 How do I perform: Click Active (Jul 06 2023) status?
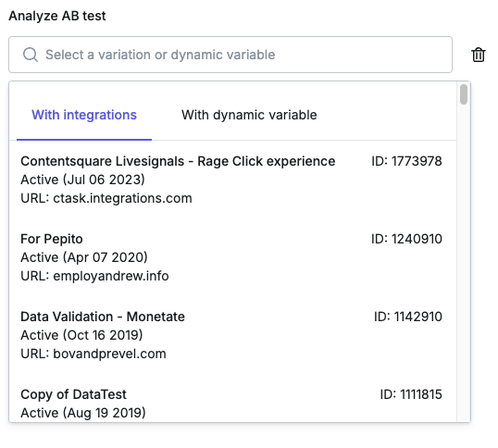[x=83, y=180]
